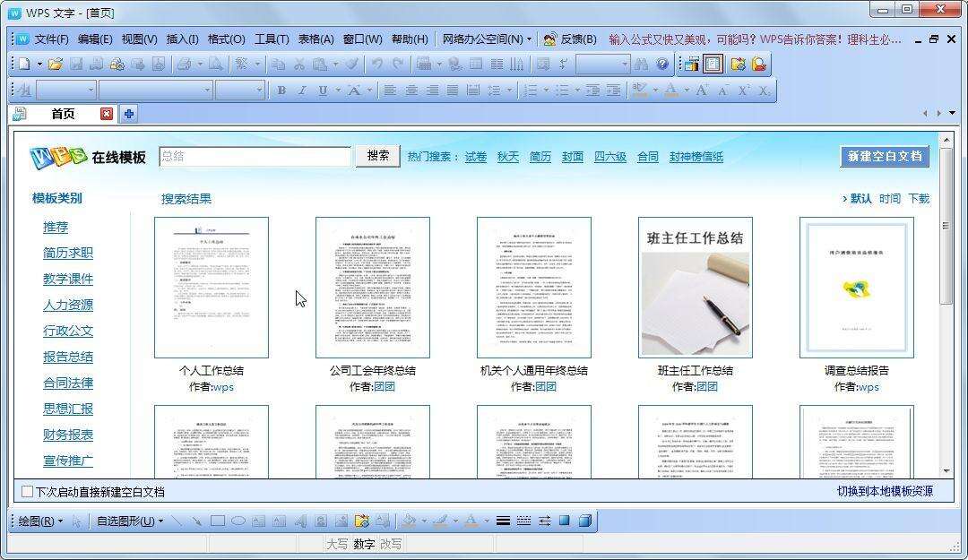The width and height of the screenshot is (968, 560).
Task: Click the line style icon in drawing toolbar
Action: pos(503,521)
